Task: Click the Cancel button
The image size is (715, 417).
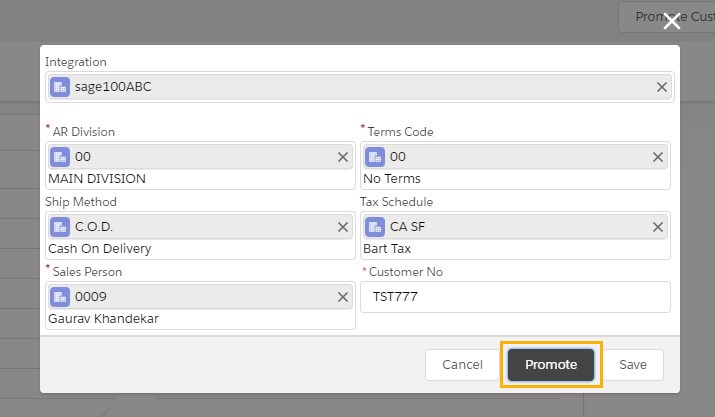Action: pyautogui.click(x=462, y=365)
